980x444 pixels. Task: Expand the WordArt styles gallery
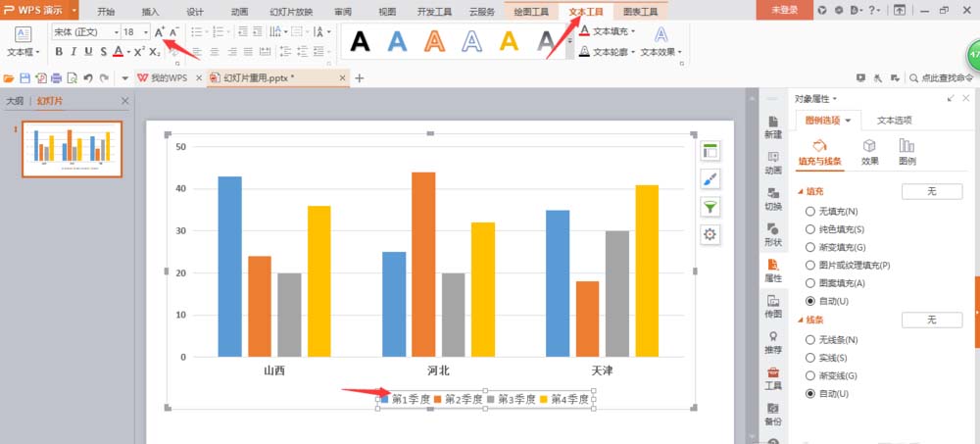pyautogui.click(x=569, y=41)
